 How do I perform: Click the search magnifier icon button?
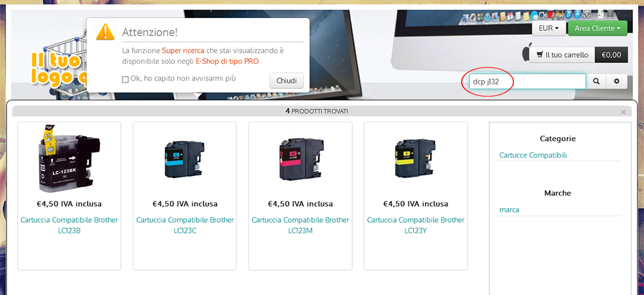click(x=596, y=81)
